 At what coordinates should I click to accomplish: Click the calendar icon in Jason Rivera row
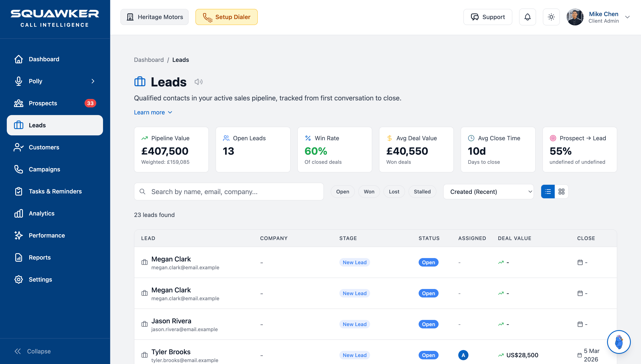click(580, 324)
